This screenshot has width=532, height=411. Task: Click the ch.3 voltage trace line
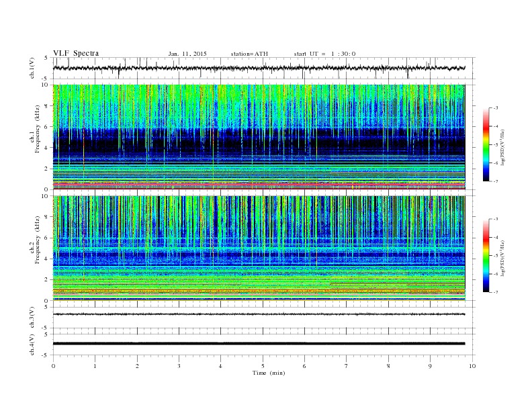pyautogui.click(x=259, y=314)
